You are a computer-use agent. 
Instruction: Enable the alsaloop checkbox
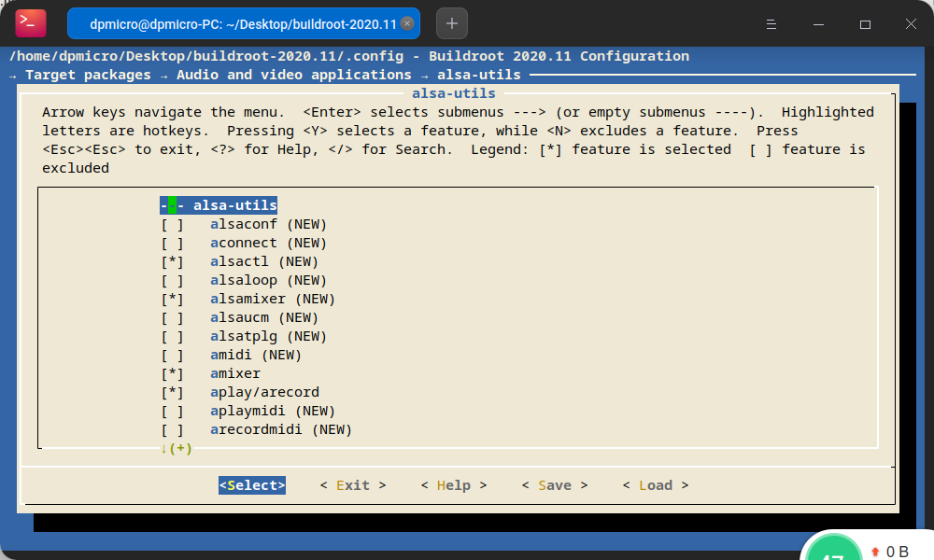click(172, 280)
